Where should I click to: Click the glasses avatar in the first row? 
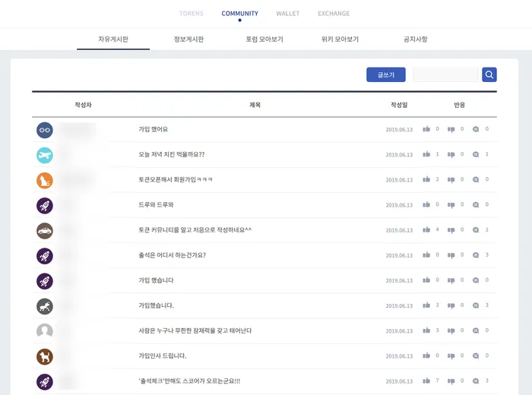45,130
